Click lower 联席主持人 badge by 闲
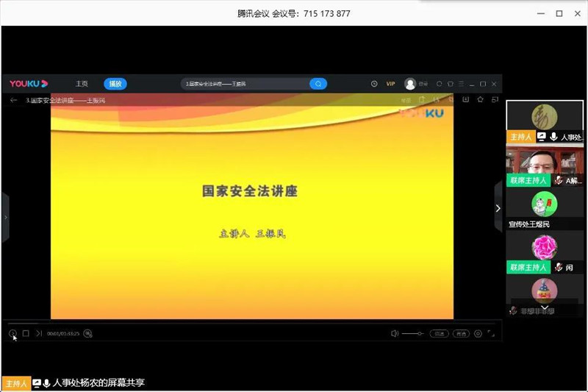This screenshot has width=588, height=392. pos(528,268)
